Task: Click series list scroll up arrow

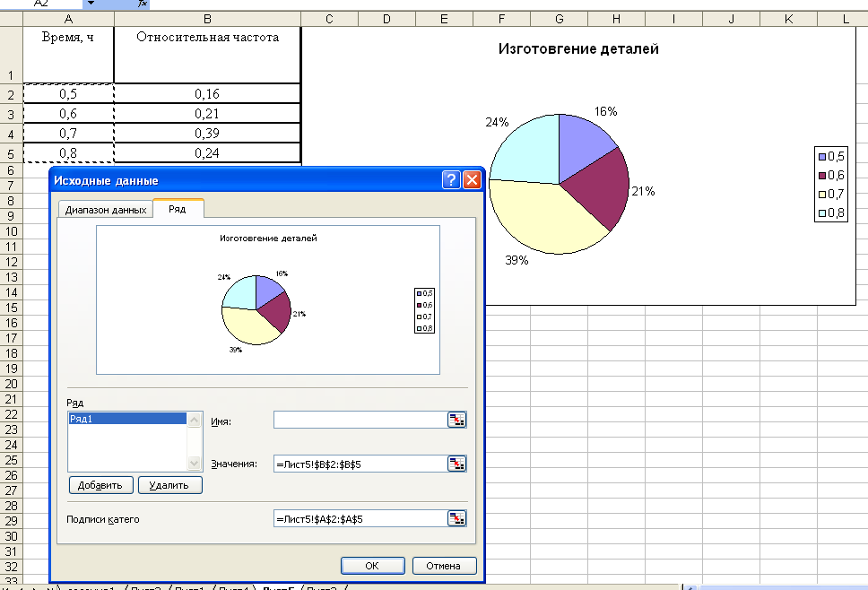Action: point(194,421)
